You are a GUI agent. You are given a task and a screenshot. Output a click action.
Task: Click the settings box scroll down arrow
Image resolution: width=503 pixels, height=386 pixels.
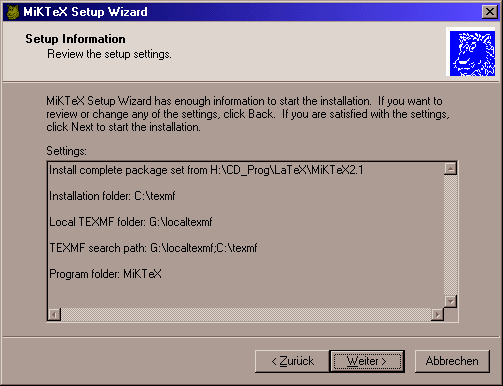coord(450,301)
